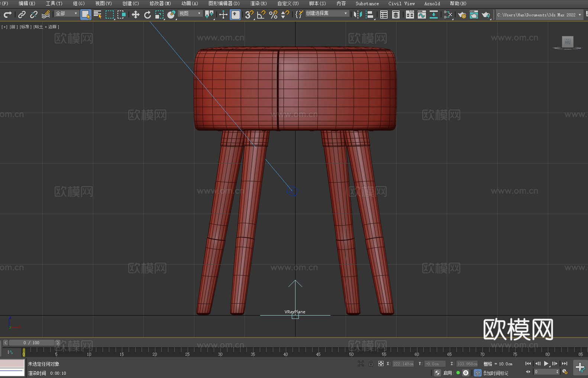The image size is (588, 378).
Task: Toggle Isolate Selection icon in status bar
Action: coord(361,364)
